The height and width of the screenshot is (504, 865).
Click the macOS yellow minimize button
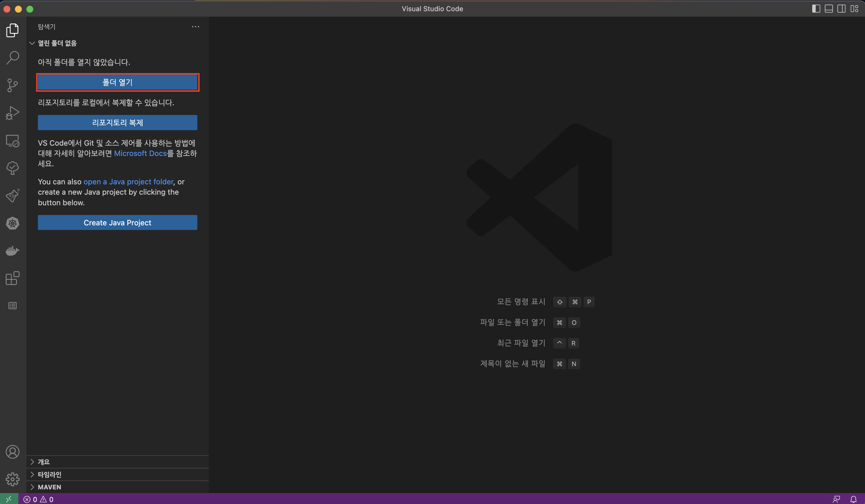pos(19,9)
